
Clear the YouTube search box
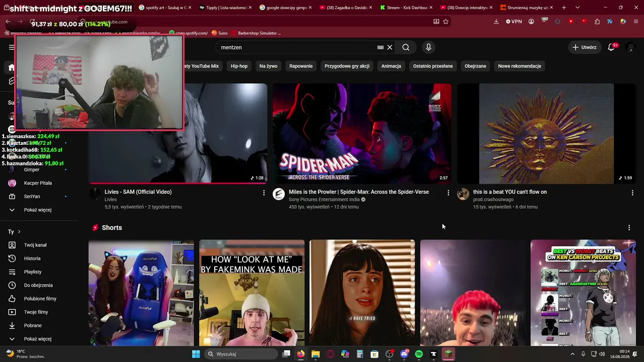[x=389, y=47]
